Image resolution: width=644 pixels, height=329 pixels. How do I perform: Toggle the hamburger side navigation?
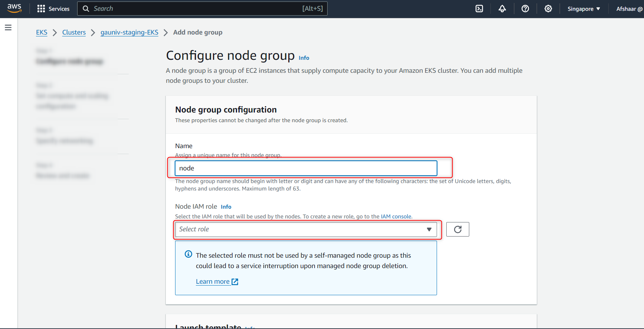click(8, 27)
